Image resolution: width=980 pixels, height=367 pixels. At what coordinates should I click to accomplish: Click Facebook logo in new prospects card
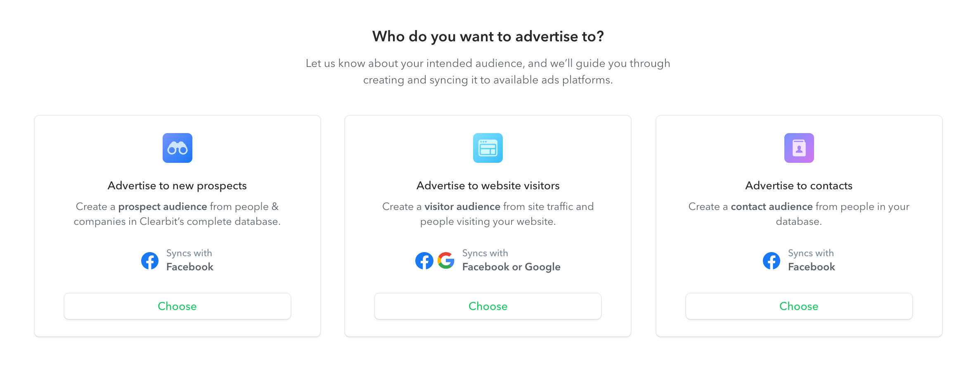(x=150, y=261)
